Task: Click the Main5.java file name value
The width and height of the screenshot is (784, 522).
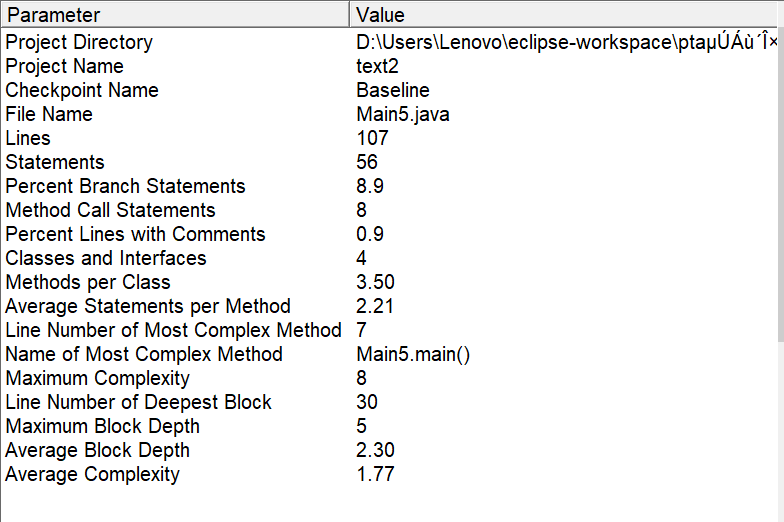Action: click(x=403, y=114)
